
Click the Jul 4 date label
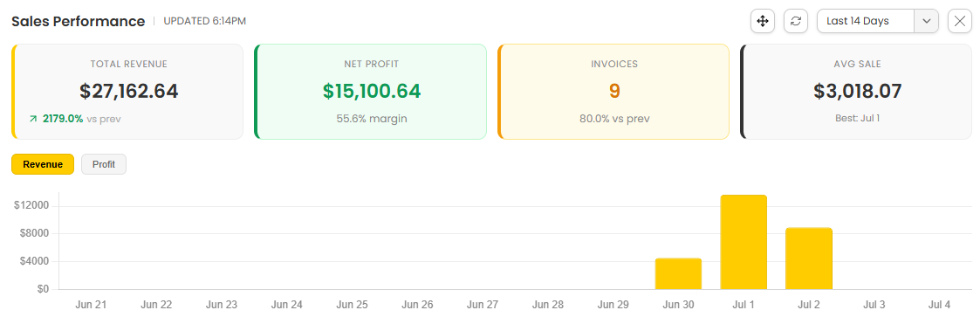click(x=939, y=306)
